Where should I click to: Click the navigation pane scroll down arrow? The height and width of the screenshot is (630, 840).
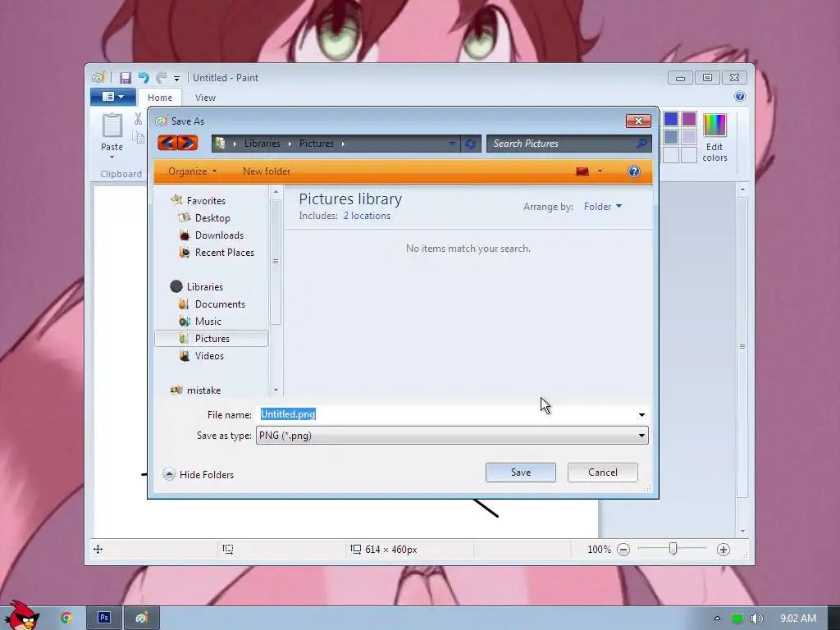pyautogui.click(x=276, y=390)
